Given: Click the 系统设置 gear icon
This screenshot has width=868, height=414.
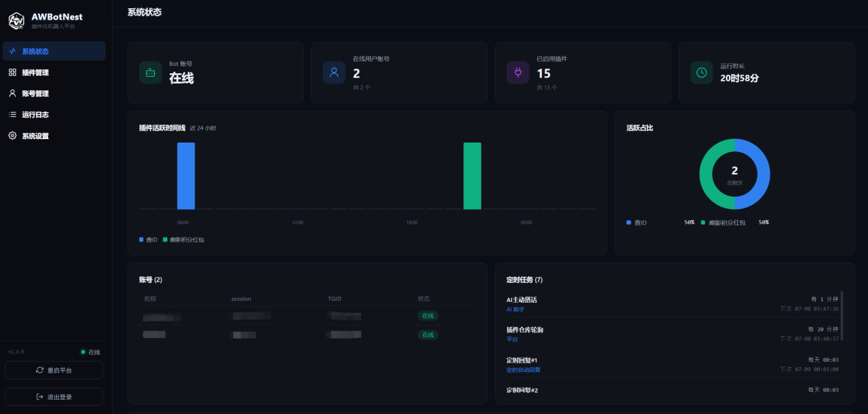Looking at the screenshot, I should 12,136.
